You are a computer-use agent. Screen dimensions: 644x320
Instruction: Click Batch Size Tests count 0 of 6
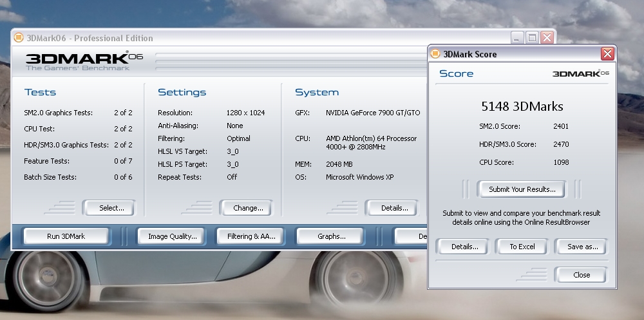123,177
